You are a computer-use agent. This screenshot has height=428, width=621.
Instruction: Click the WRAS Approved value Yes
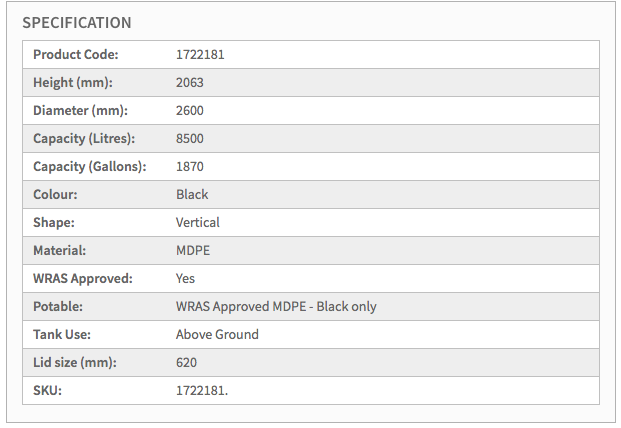coord(186,279)
